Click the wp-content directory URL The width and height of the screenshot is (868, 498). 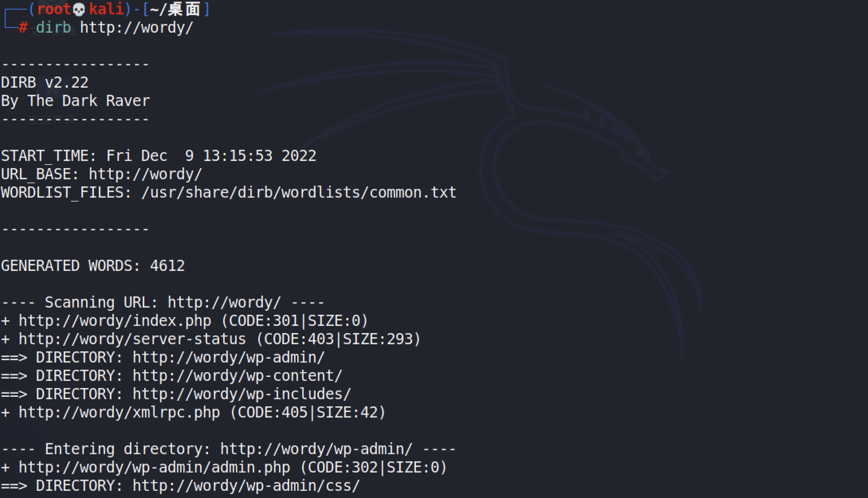(238, 376)
